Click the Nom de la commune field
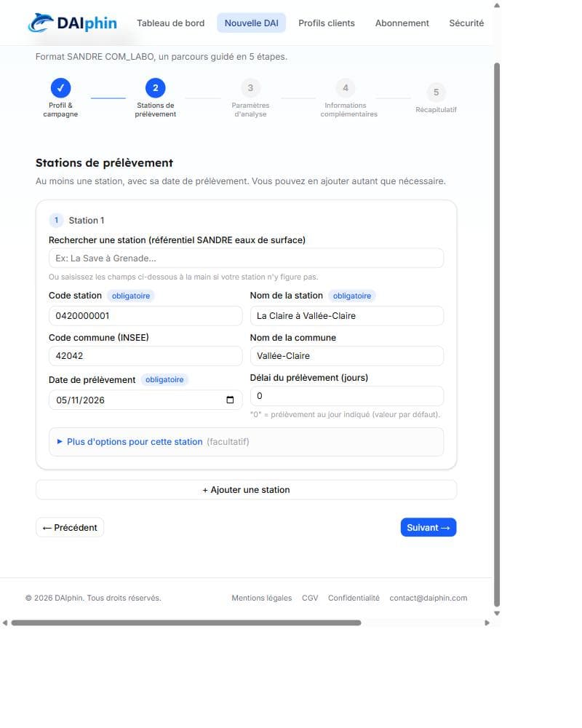 (347, 356)
